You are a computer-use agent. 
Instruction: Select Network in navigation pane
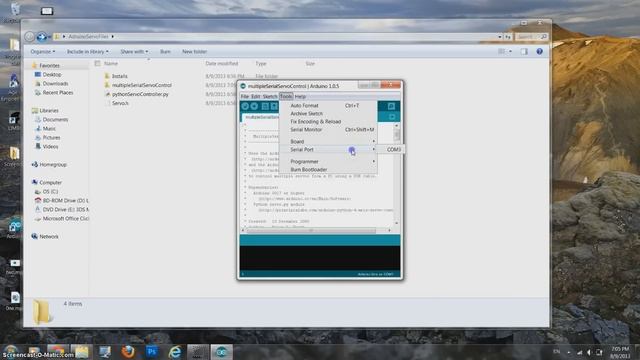coord(45,236)
